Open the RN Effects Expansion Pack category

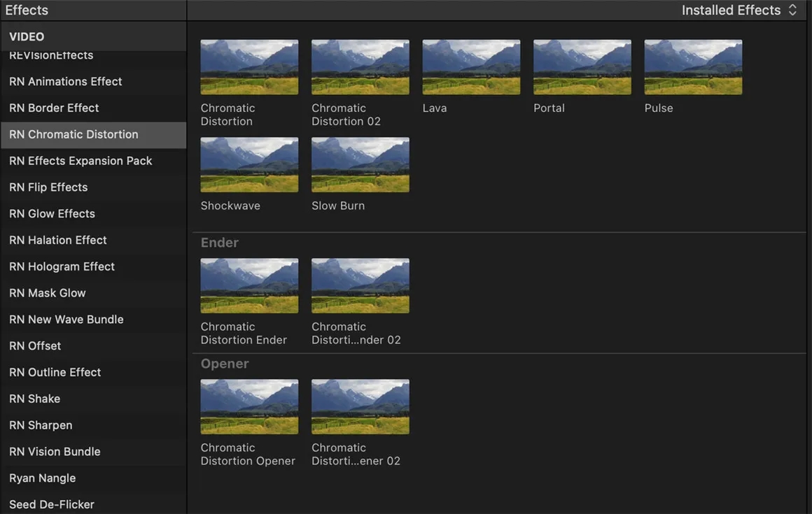point(80,161)
